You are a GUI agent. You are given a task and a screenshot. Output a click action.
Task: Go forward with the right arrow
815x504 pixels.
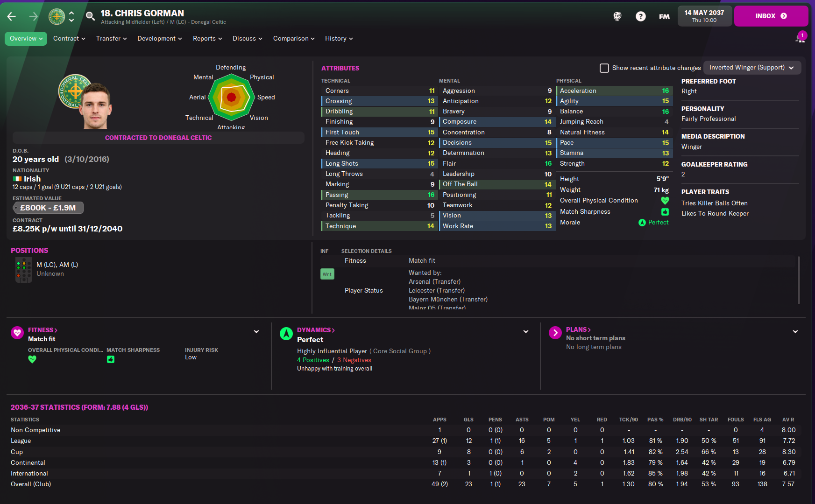pyautogui.click(x=34, y=17)
